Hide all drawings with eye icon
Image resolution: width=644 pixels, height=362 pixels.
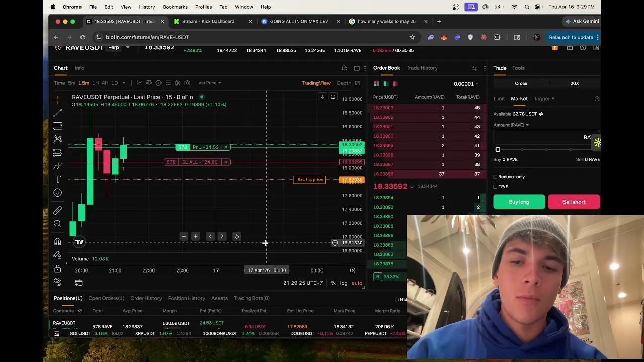(x=58, y=282)
